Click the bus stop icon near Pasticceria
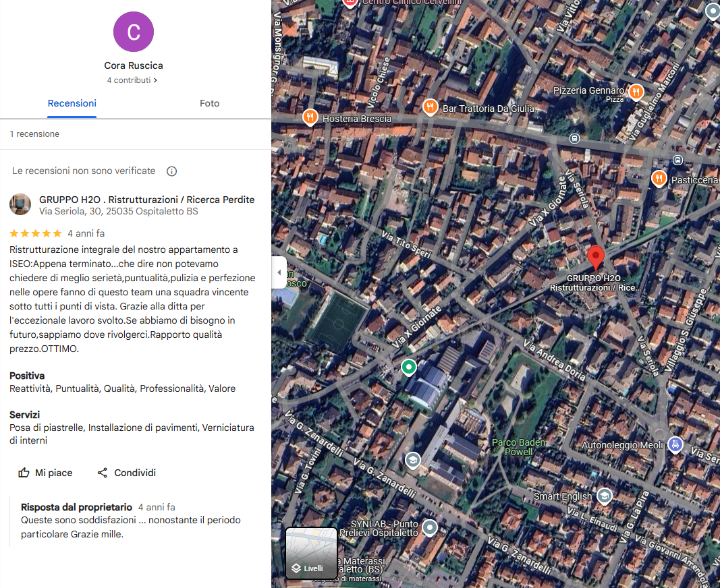The width and height of the screenshot is (720, 588). click(x=677, y=160)
